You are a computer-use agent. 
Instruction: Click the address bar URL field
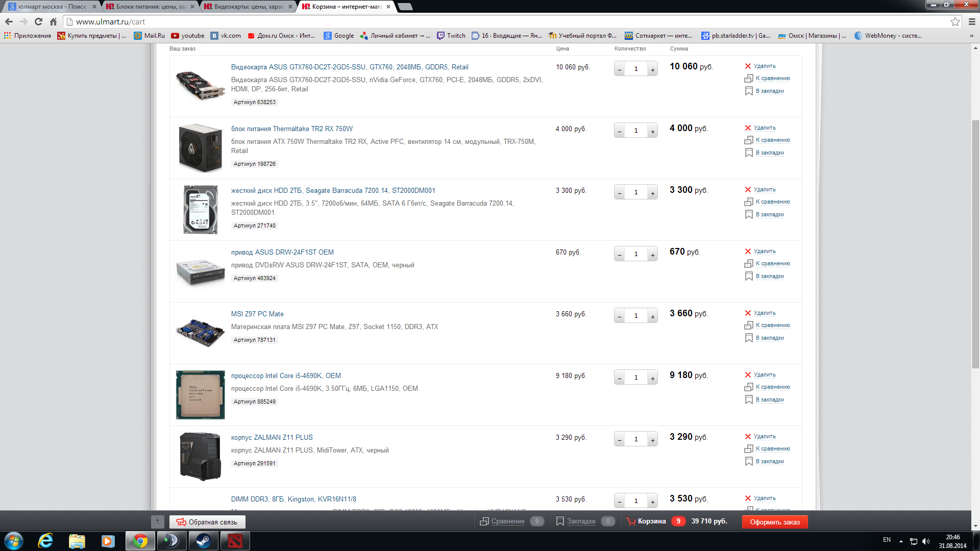coord(510,21)
